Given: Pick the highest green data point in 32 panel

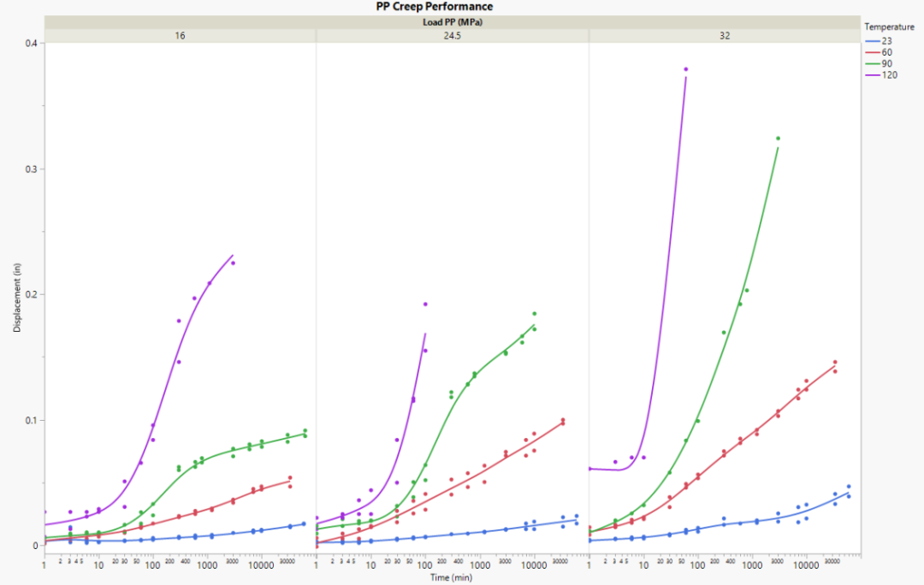Looking at the screenshot, I should tap(778, 139).
